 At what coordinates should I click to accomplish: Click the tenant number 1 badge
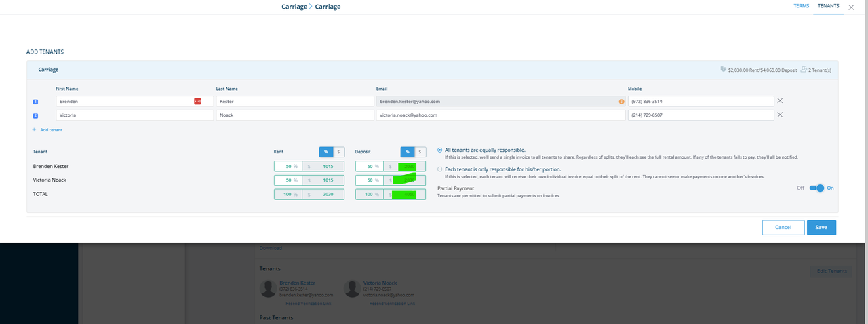point(35,102)
